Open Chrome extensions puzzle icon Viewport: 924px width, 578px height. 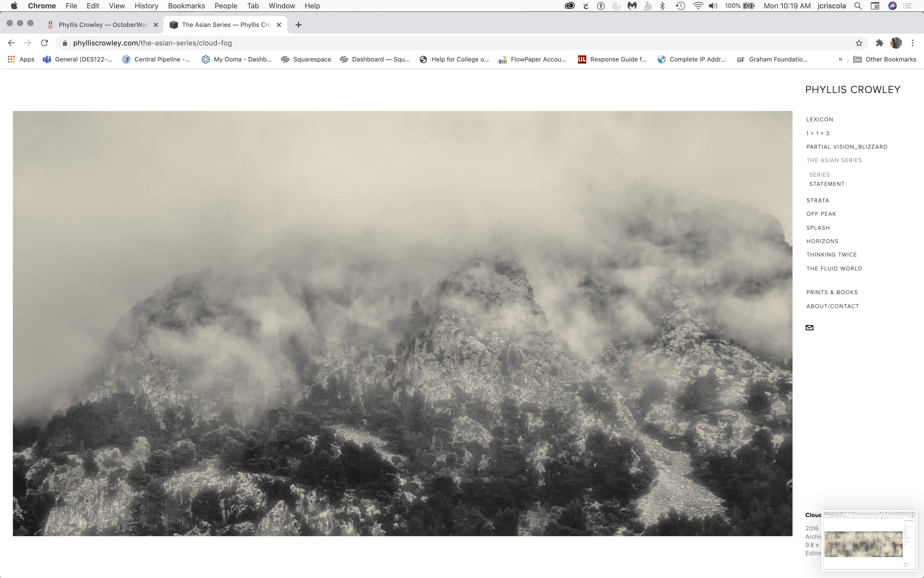pos(880,43)
